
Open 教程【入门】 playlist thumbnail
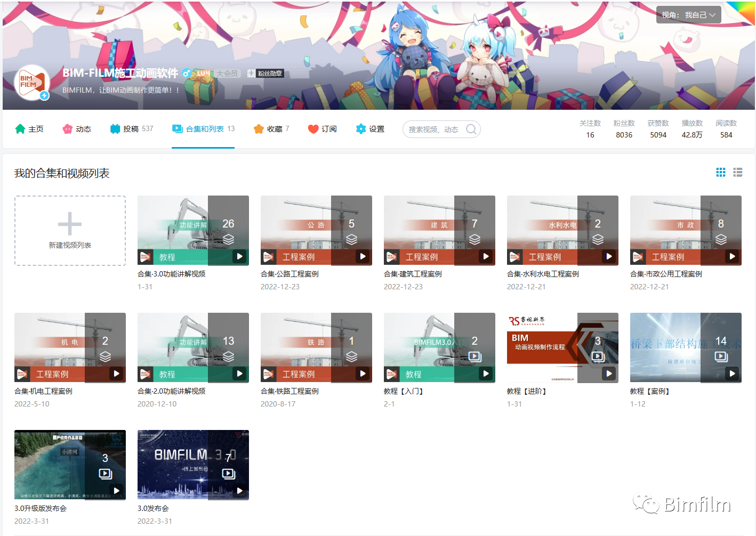click(x=439, y=347)
